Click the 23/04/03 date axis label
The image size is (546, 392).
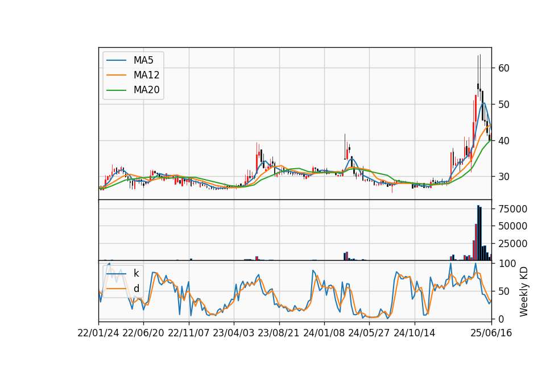(x=234, y=333)
